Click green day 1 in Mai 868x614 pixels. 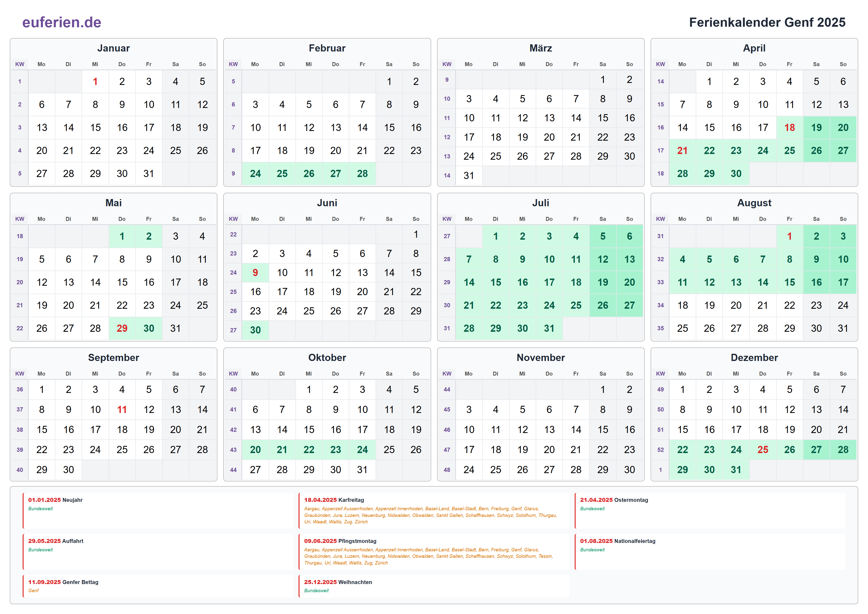tap(122, 236)
